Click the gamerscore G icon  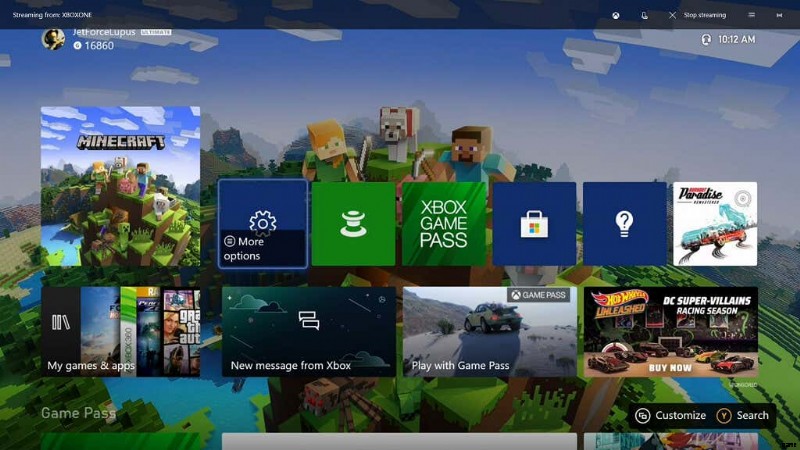click(x=77, y=45)
